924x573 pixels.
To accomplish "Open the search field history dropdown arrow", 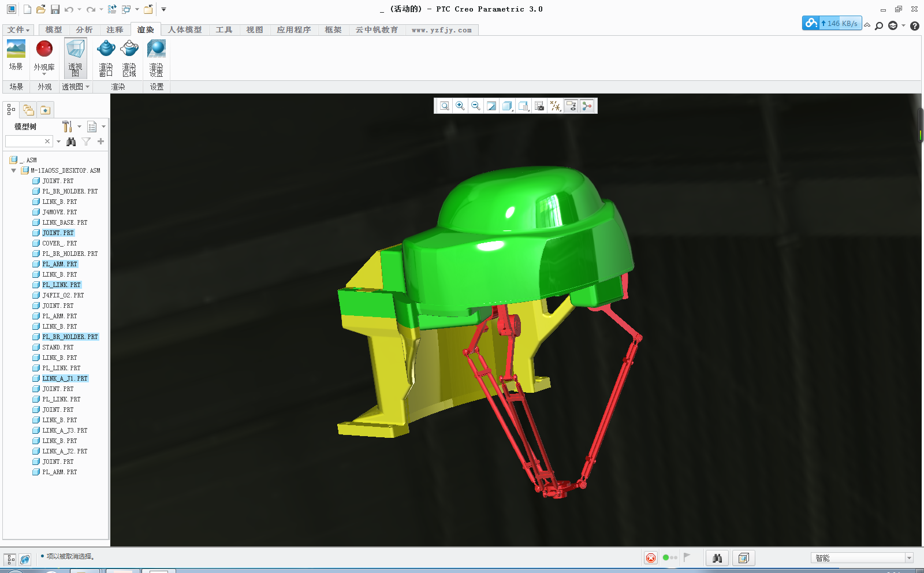I will coord(58,142).
